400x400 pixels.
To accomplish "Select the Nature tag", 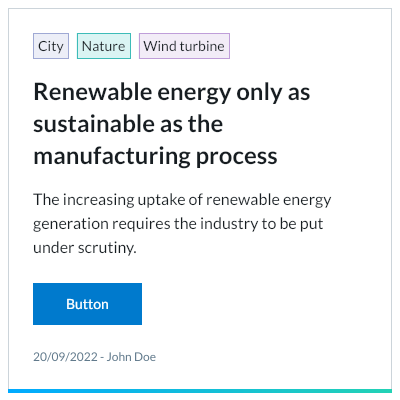I will 104,46.
